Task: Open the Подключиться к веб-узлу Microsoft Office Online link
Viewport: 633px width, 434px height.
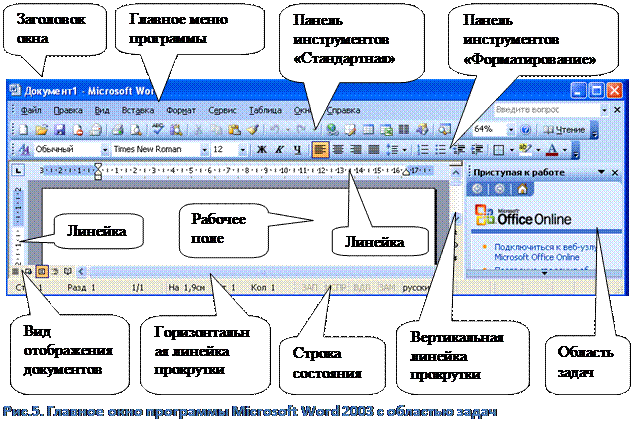Action: tap(545, 252)
